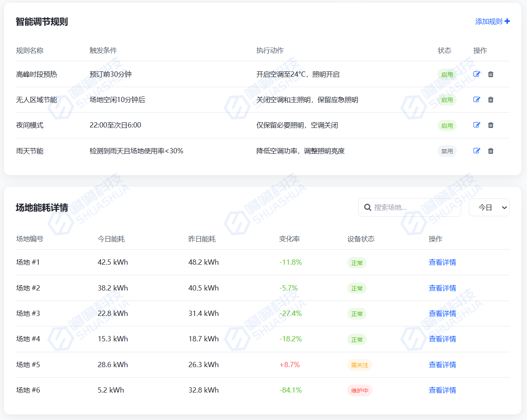This screenshot has height=420, width=527.
Task: Click the 变化率 column header
Action: tap(289, 239)
